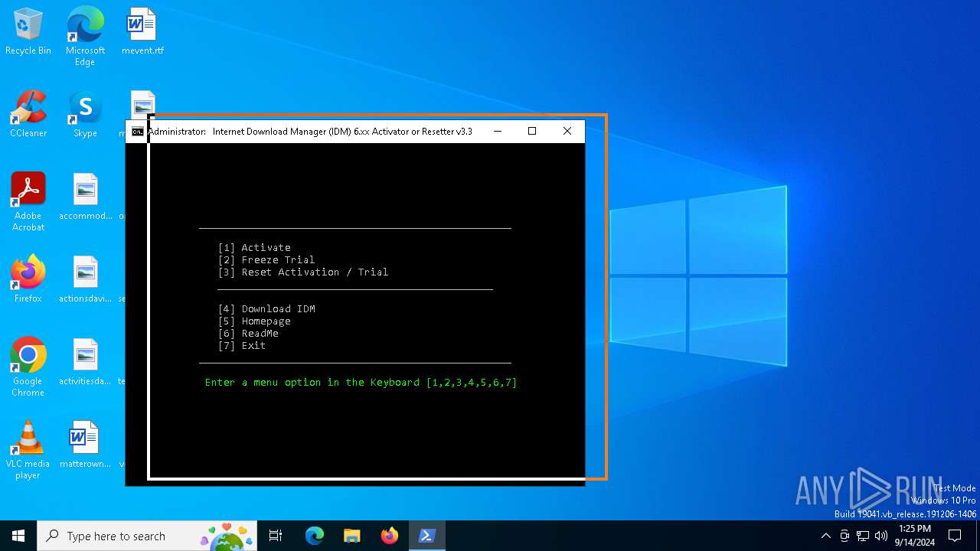Open Firefox from the taskbar
The height and width of the screenshot is (551, 980).
pyautogui.click(x=390, y=536)
